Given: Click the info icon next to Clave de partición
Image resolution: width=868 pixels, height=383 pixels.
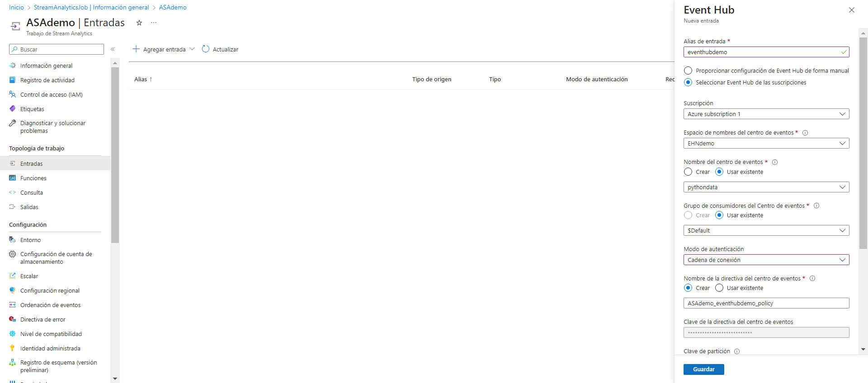Looking at the screenshot, I should (x=737, y=351).
